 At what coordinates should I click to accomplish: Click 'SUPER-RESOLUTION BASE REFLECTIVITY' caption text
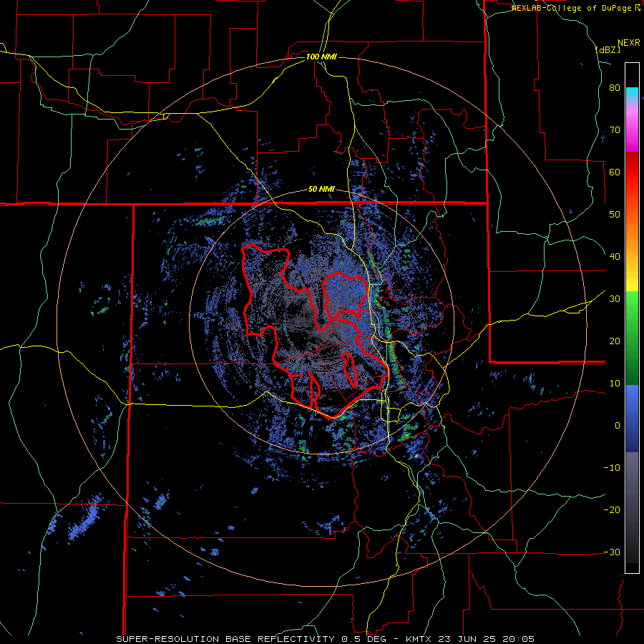225,639
